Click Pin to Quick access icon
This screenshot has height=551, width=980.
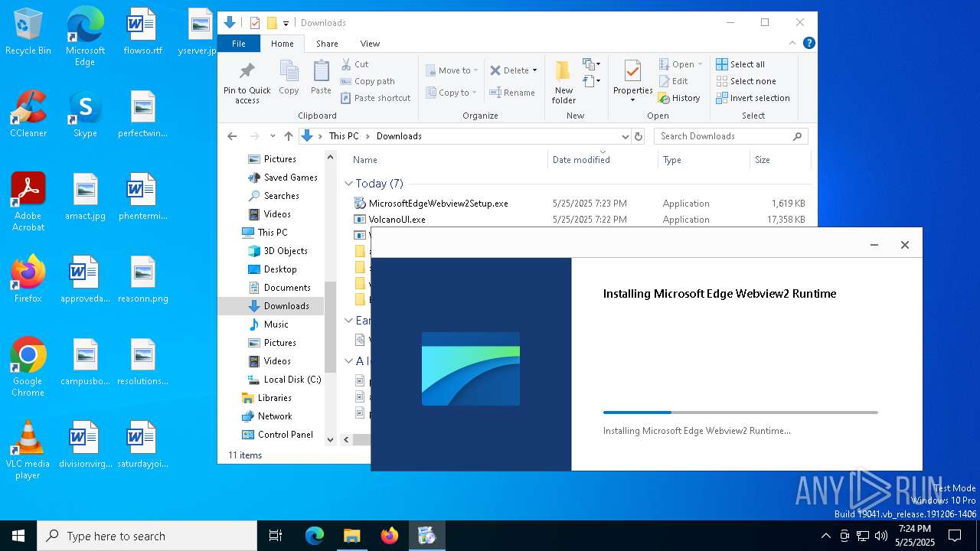(247, 83)
